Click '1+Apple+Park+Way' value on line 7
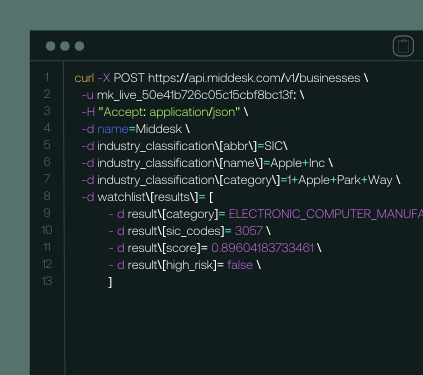Screen dimensions: 423x375 (340, 180)
